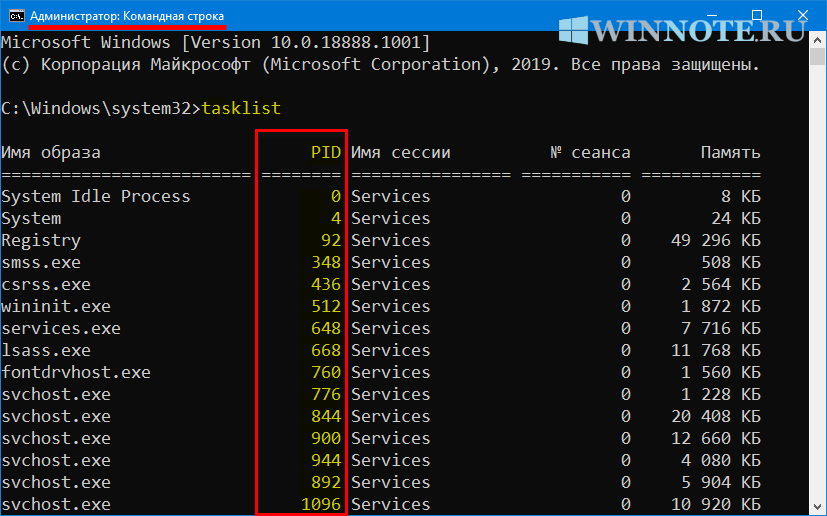
Task: Click the title "Администратор: Командная строка"
Action: [127, 16]
